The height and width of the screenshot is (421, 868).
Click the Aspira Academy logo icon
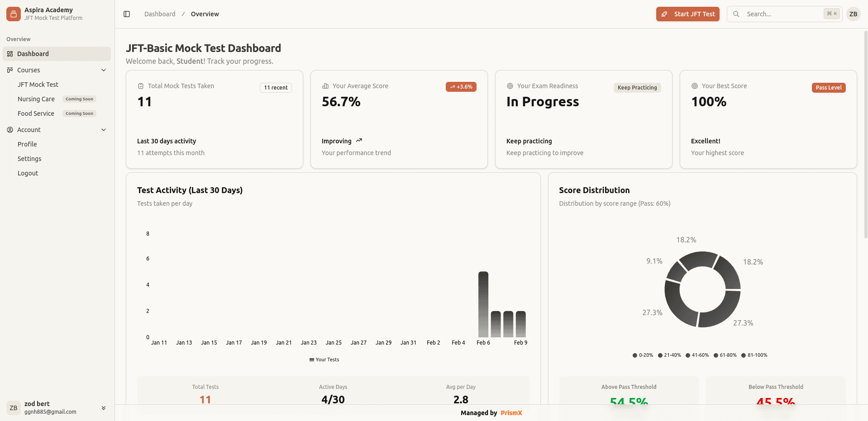[x=14, y=14]
